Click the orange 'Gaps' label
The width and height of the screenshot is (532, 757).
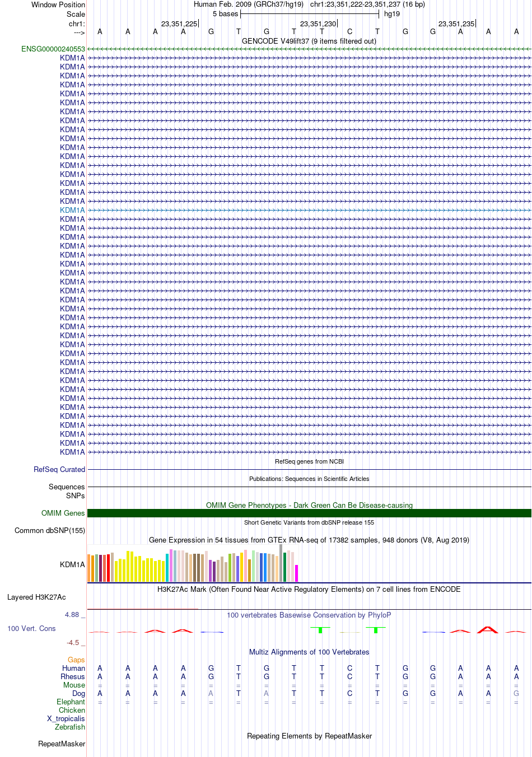pyautogui.click(x=76, y=660)
